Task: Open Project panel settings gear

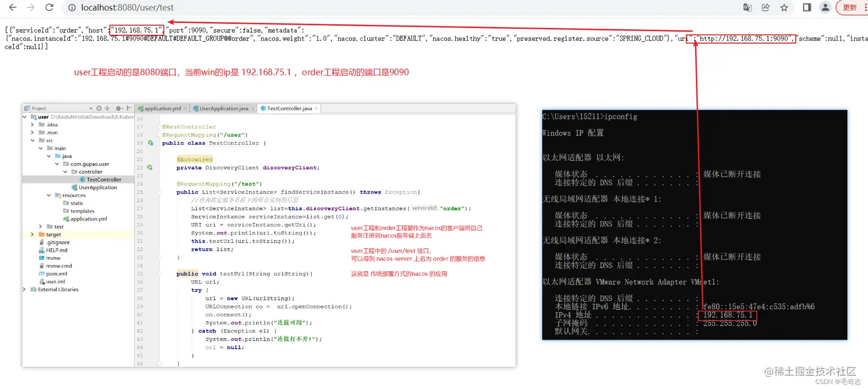Action: pyautogui.click(x=118, y=108)
